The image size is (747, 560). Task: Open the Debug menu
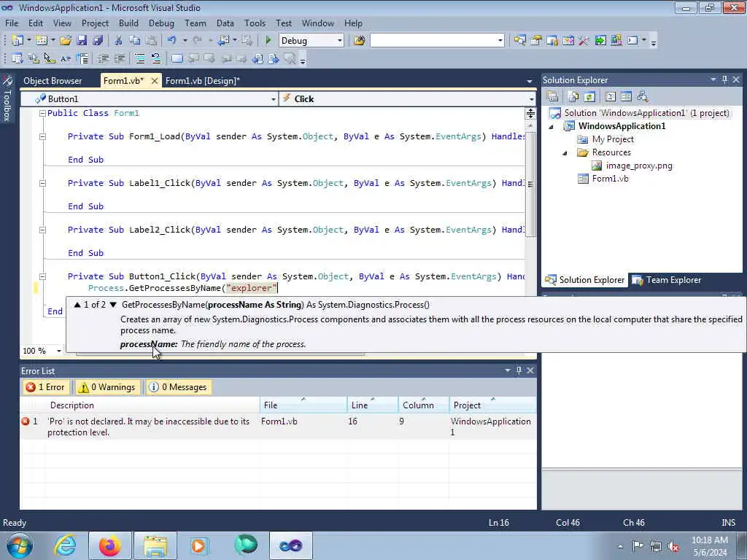click(x=161, y=23)
